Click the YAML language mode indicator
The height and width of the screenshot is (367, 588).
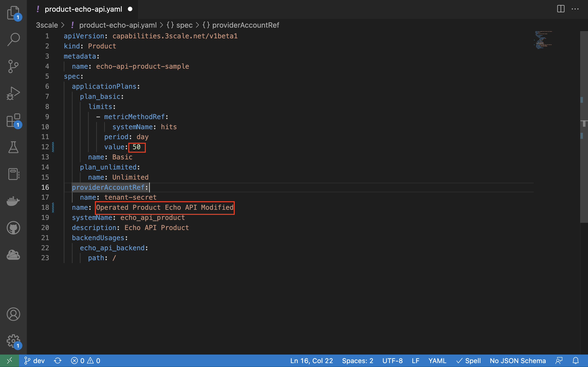click(x=437, y=361)
